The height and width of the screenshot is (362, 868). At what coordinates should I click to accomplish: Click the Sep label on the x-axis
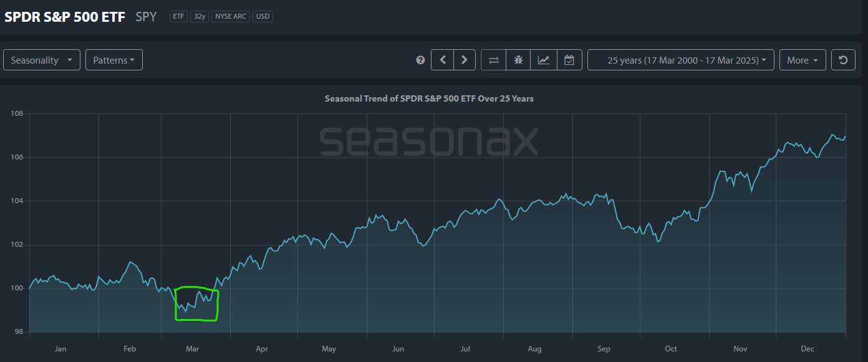[x=604, y=348]
